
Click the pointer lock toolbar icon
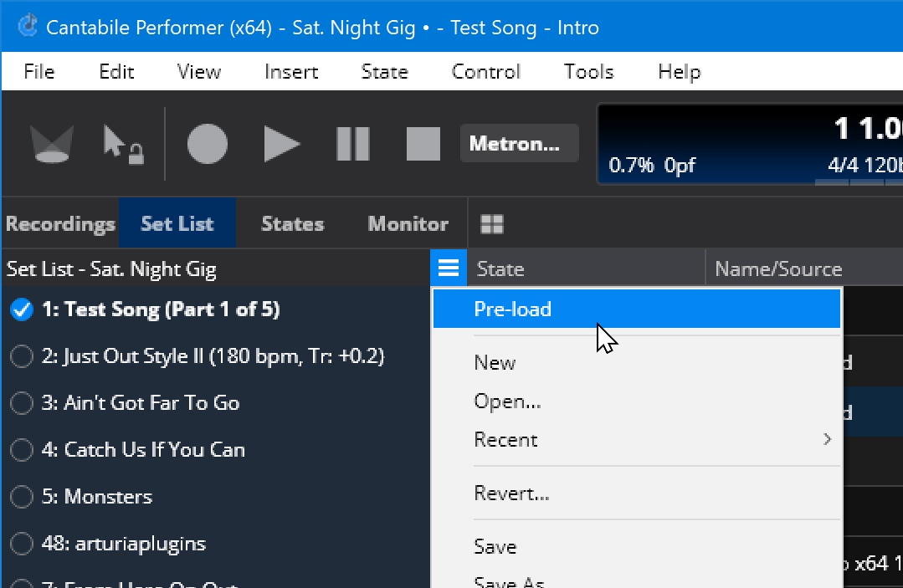click(123, 145)
